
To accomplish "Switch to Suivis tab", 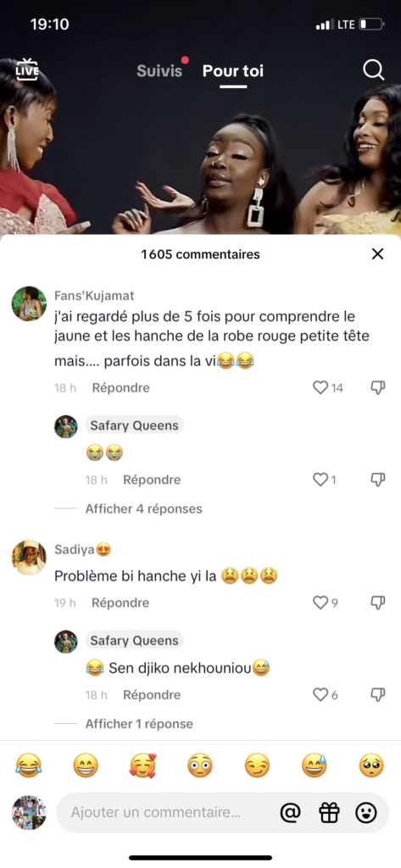I will tap(159, 71).
